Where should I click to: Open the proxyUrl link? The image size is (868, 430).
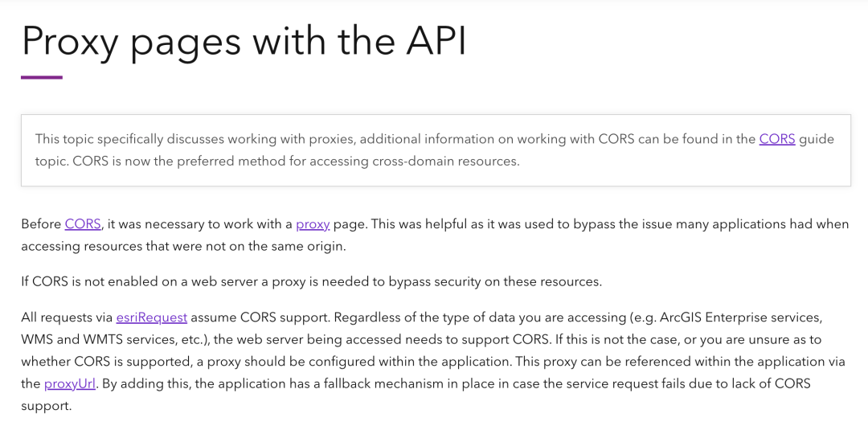click(70, 384)
